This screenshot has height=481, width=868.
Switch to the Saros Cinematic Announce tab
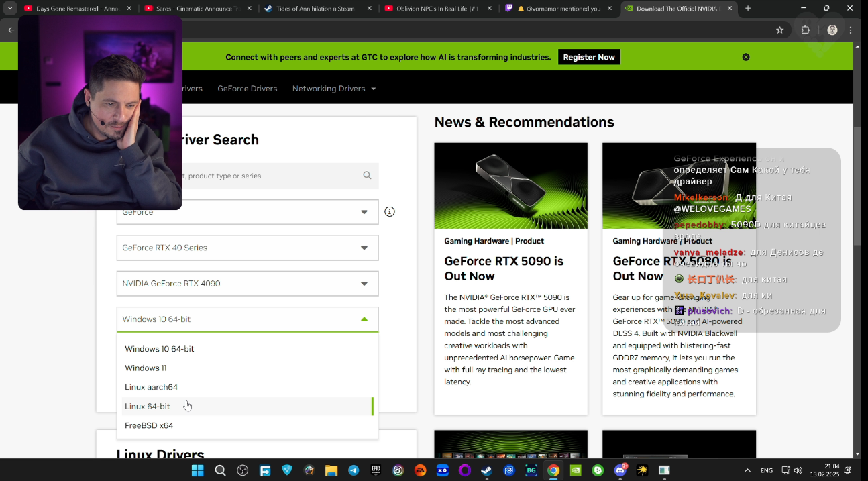199,9
